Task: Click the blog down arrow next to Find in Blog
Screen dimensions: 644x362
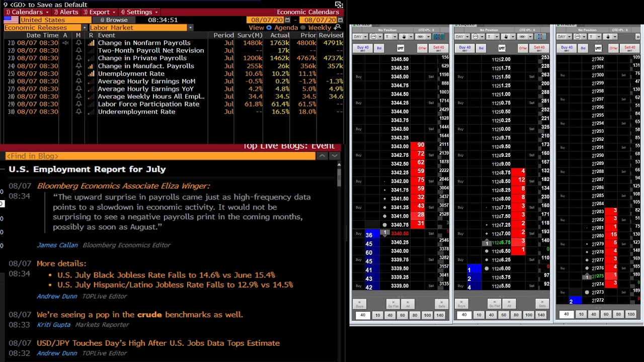Action: pyautogui.click(x=335, y=156)
